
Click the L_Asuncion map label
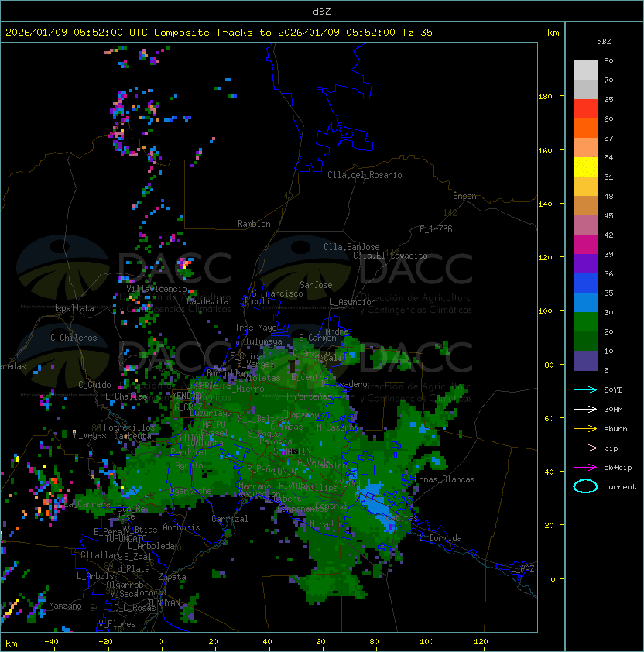click(352, 302)
